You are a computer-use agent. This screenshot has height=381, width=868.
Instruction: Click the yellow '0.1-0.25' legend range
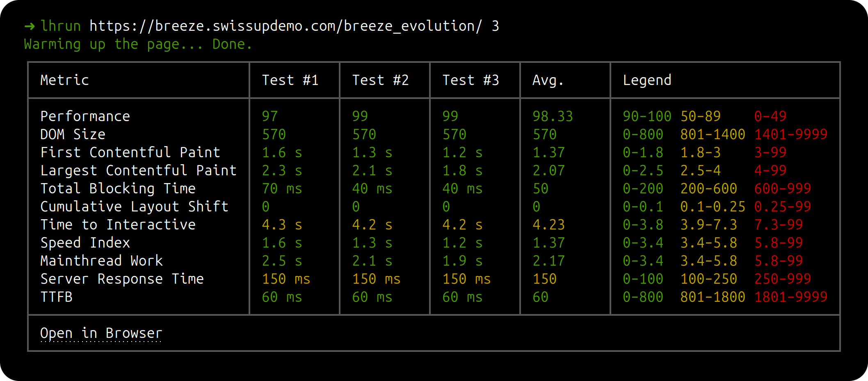tap(713, 207)
